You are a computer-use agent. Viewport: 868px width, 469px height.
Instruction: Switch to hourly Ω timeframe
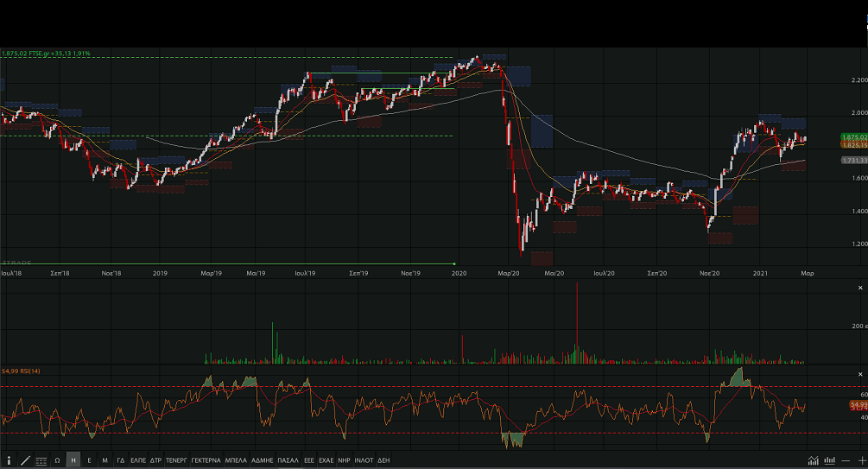(x=57, y=460)
